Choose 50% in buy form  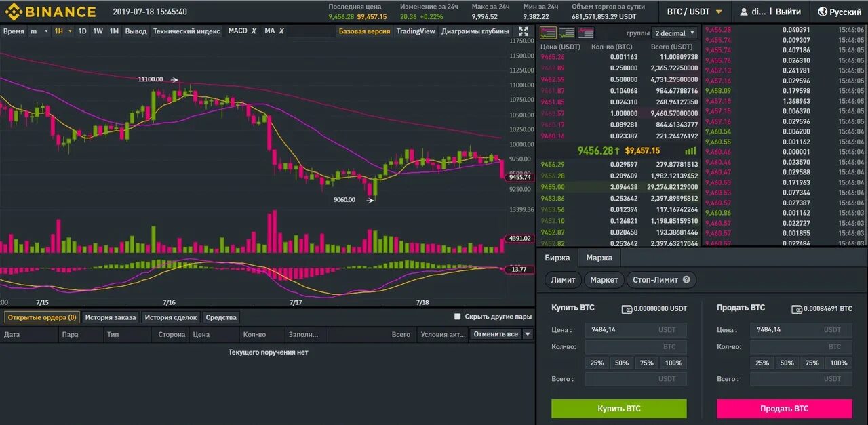(622, 363)
